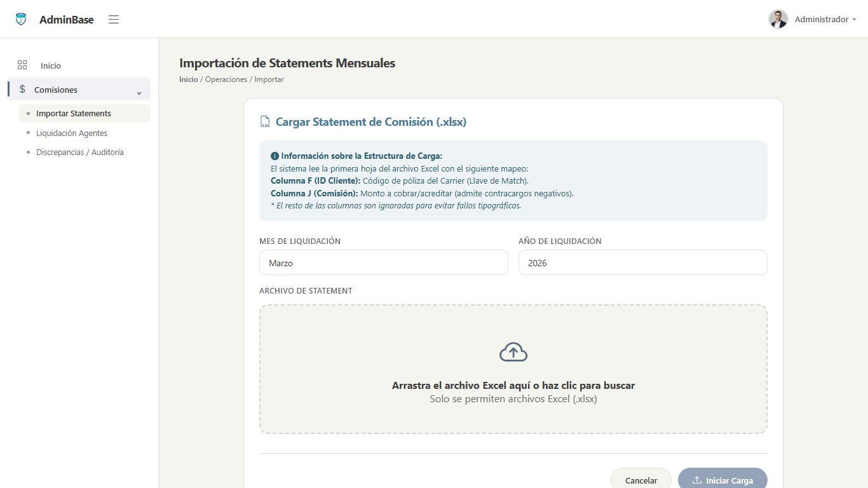Click the XLSX file icon in card header
The height and width of the screenshot is (488, 868).
coord(265,122)
